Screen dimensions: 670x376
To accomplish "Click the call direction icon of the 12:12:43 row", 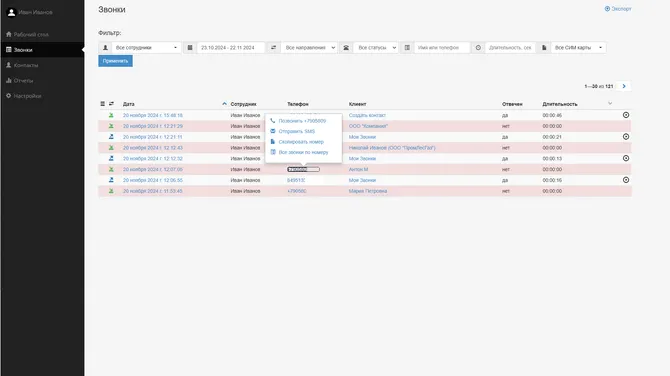I will (x=111, y=148).
